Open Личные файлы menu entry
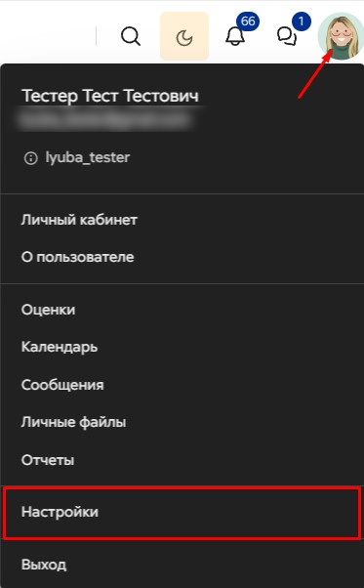Image resolution: width=364 pixels, height=588 pixels. tap(182, 422)
